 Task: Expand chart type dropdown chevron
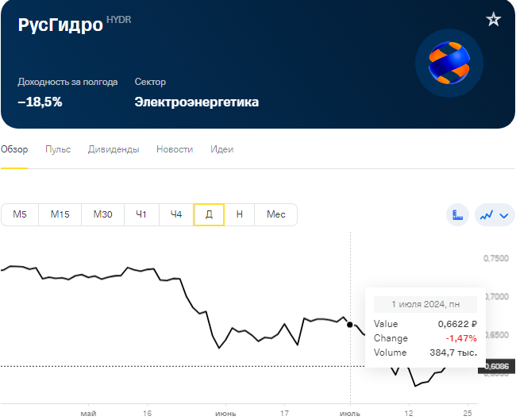click(504, 216)
